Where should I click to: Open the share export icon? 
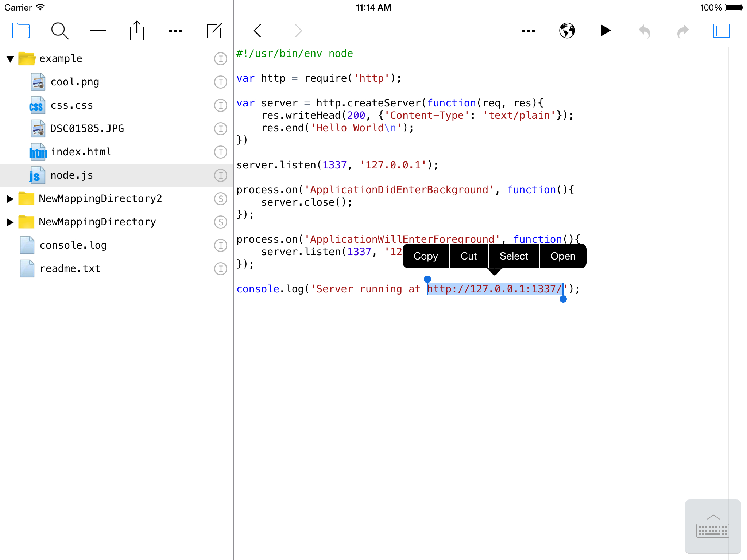coord(137,31)
